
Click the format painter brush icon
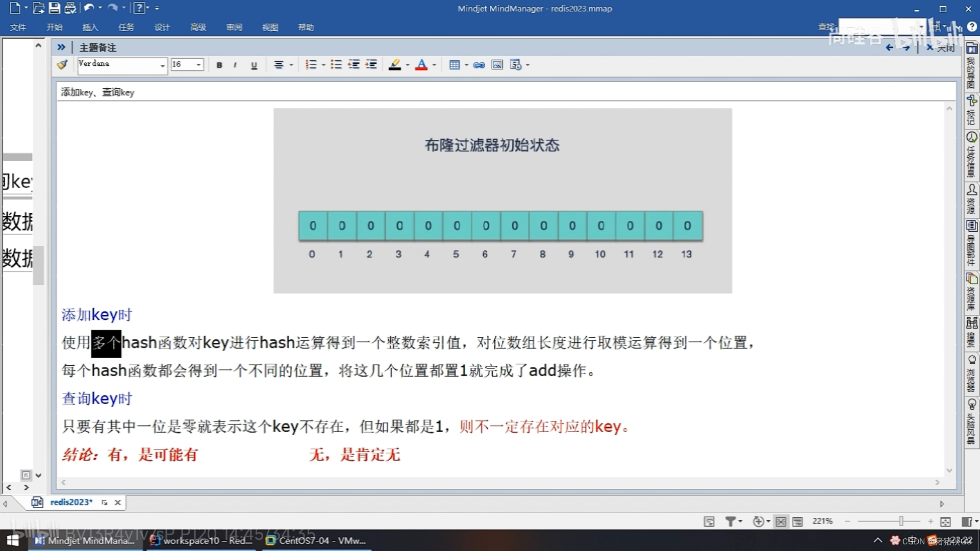coord(62,65)
